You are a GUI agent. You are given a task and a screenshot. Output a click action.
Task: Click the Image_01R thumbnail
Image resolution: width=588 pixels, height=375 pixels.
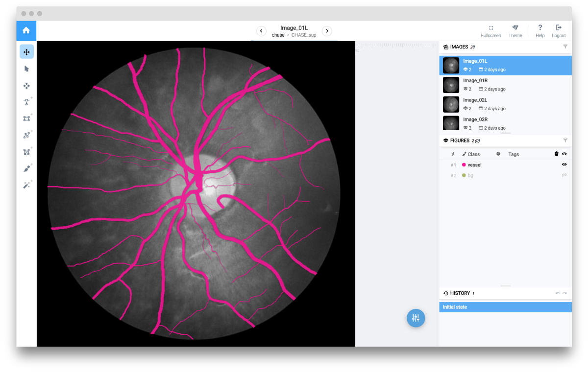(x=451, y=85)
